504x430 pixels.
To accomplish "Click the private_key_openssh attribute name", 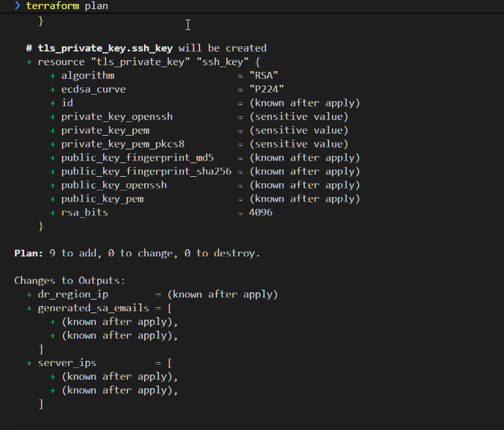I will [x=117, y=117].
